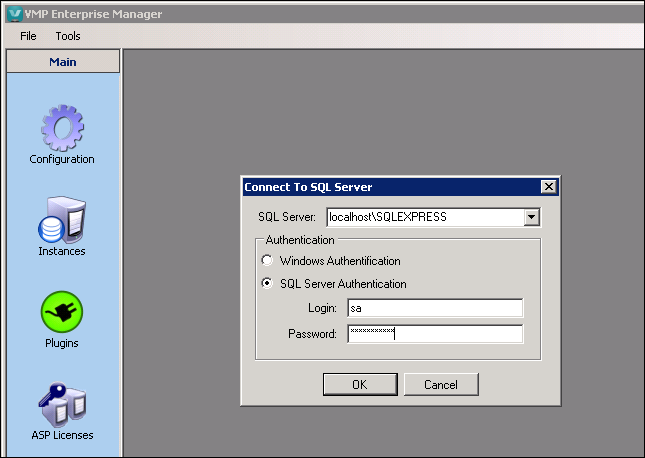
Task: Open the File menu
Action: [x=28, y=36]
